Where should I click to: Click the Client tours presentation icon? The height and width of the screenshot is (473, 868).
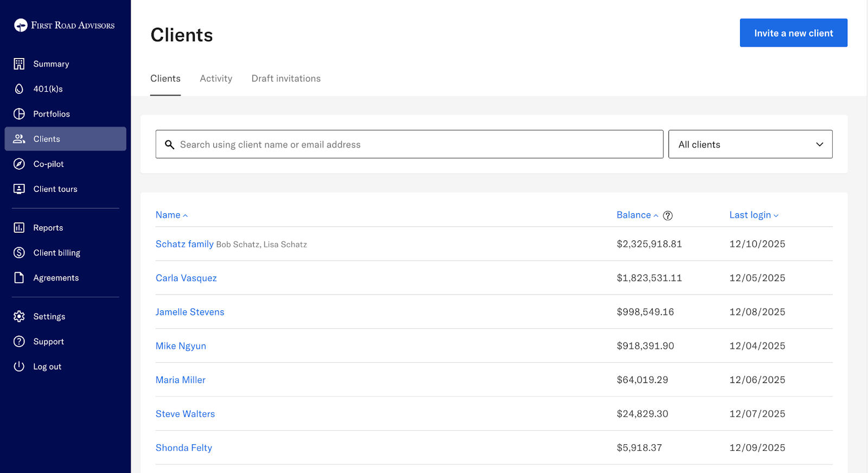[x=19, y=189]
